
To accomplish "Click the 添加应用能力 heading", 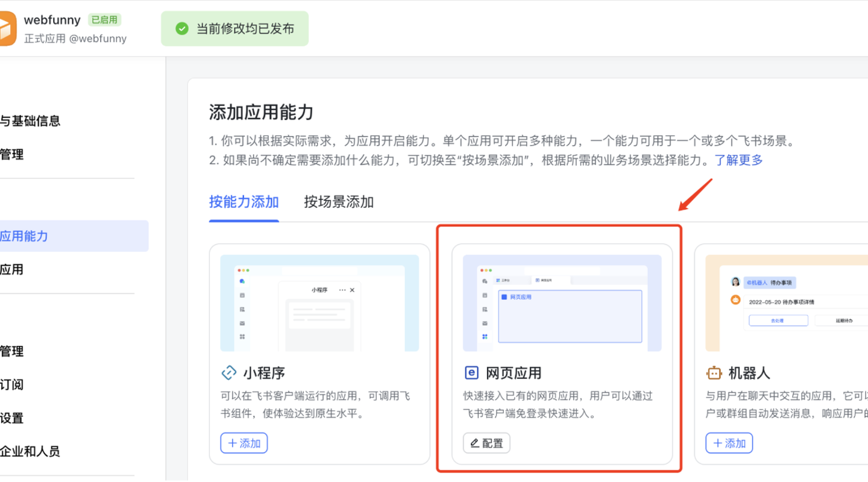I will tap(262, 112).
